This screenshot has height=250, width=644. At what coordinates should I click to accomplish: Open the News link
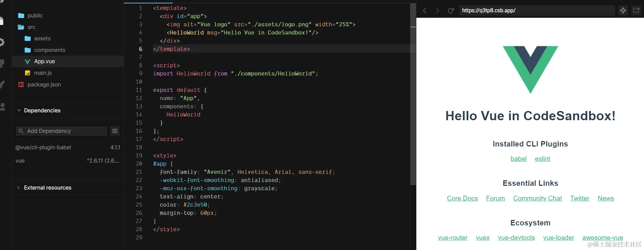click(x=606, y=198)
